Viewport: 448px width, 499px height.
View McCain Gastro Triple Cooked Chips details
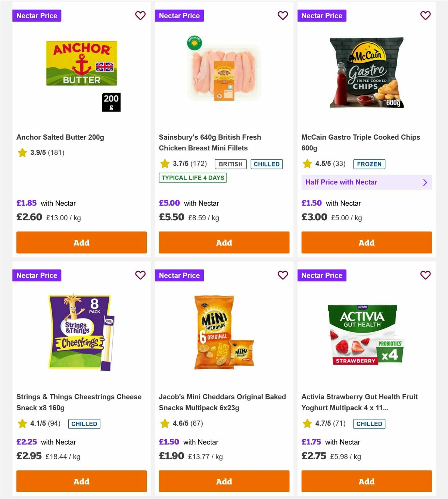pos(361,142)
